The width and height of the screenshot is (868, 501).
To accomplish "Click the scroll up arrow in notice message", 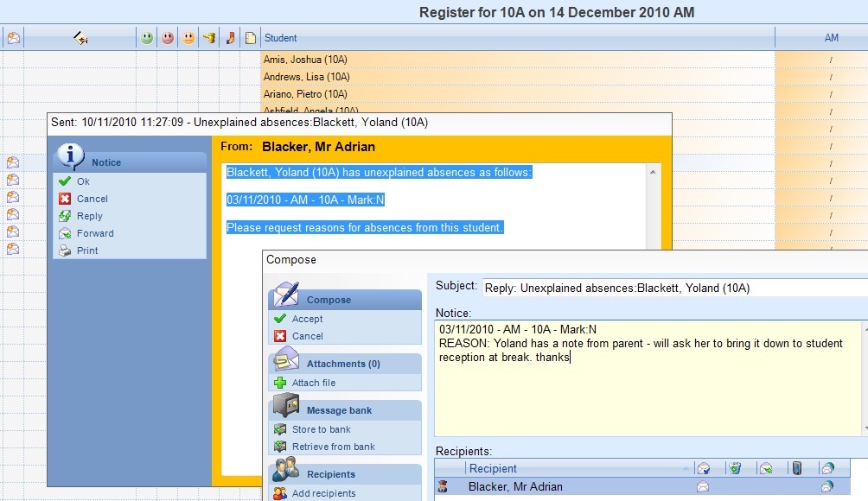I will (654, 172).
